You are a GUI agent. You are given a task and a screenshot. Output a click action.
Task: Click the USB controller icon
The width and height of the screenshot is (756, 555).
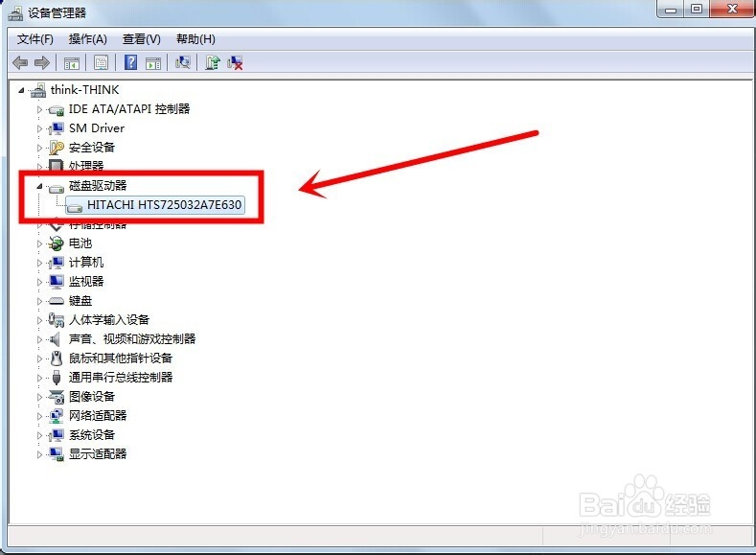57,377
